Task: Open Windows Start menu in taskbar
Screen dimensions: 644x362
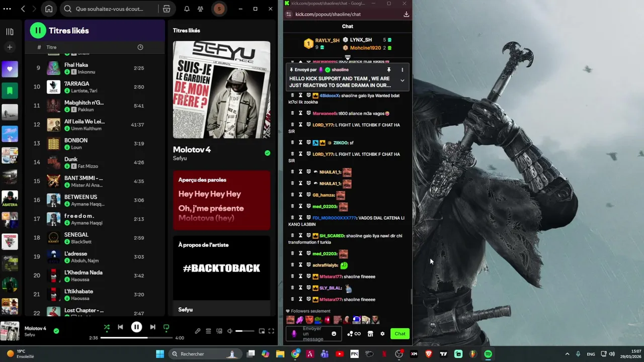Action: pyautogui.click(x=159, y=354)
